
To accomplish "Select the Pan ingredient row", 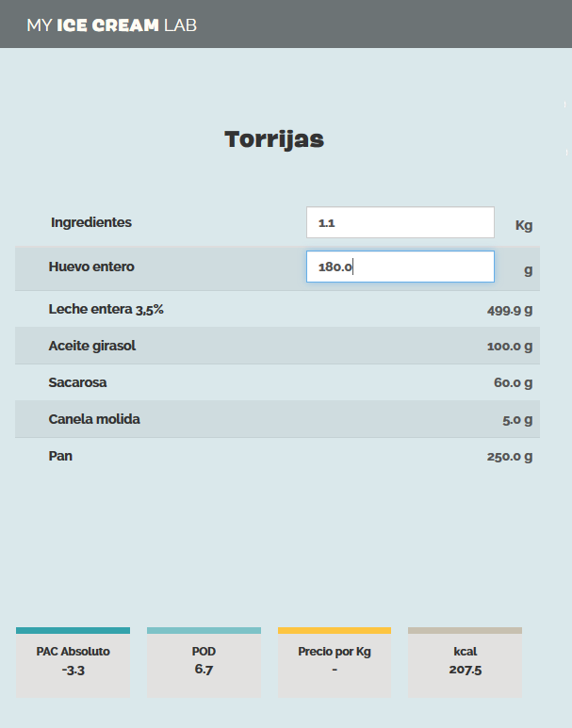I will pos(60,456).
